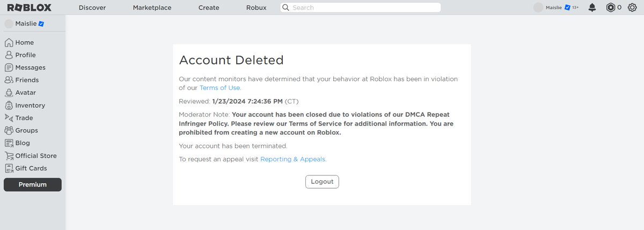Click the Robux hexagon icon
The image size is (644, 230).
(610, 8)
